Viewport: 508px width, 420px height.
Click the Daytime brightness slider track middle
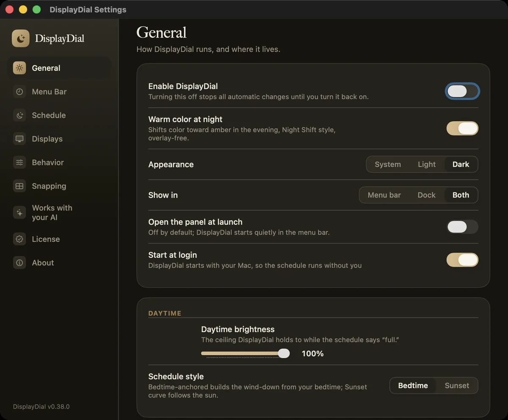(x=245, y=353)
